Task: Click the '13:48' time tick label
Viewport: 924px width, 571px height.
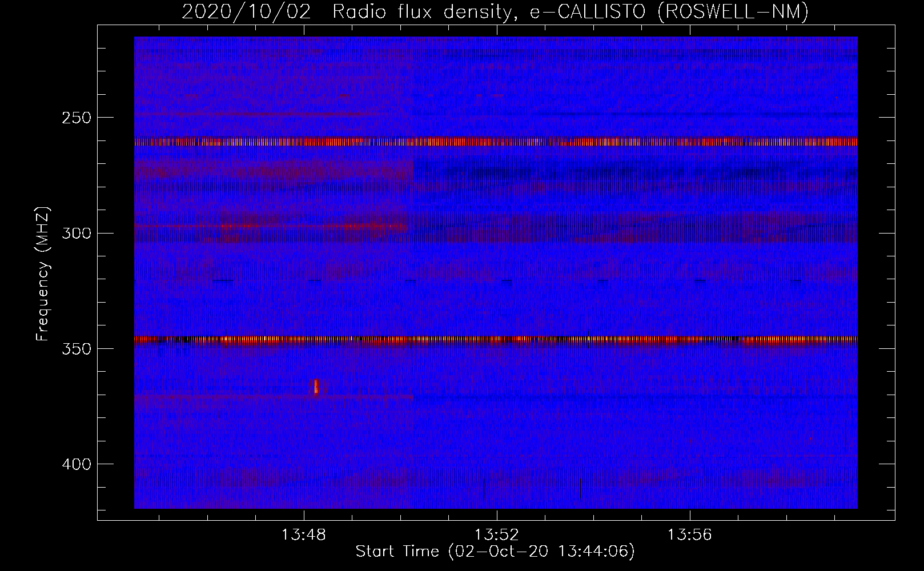Action: (x=304, y=535)
